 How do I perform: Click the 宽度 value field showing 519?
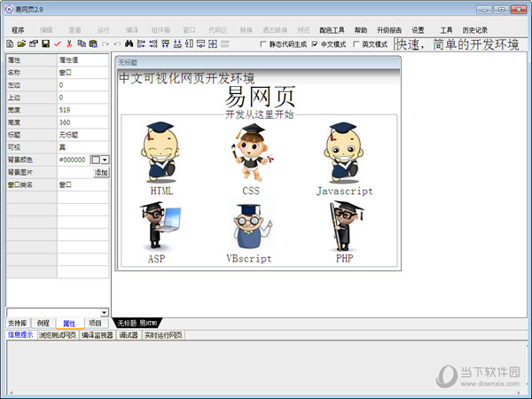coord(82,110)
